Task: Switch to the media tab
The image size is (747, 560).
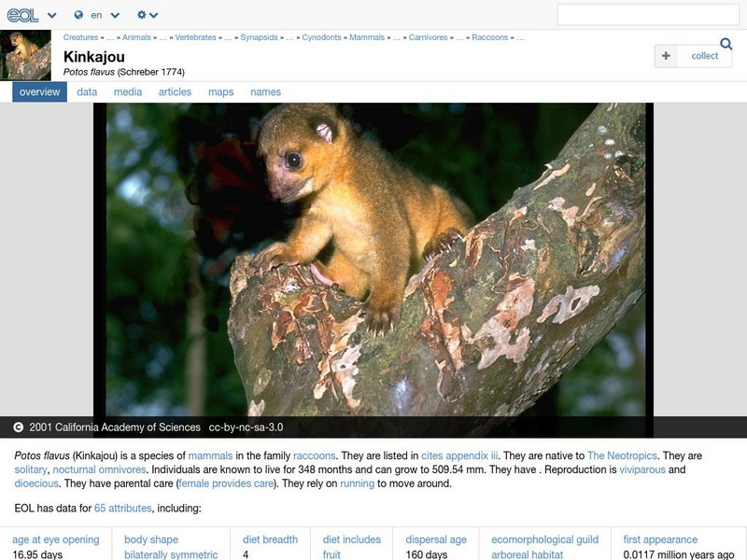Action: point(126,92)
